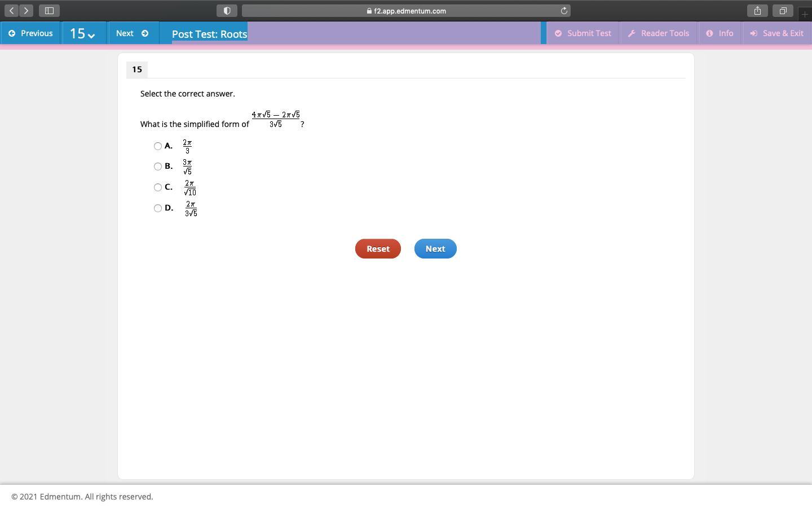812x508 pixels.
Task: Click Submit Test in the header
Action: coord(582,33)
